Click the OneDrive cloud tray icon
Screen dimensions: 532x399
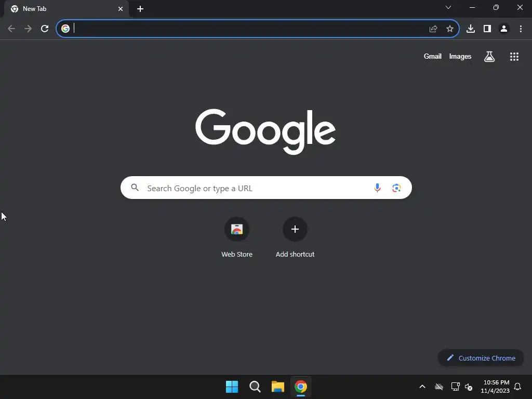439,387
